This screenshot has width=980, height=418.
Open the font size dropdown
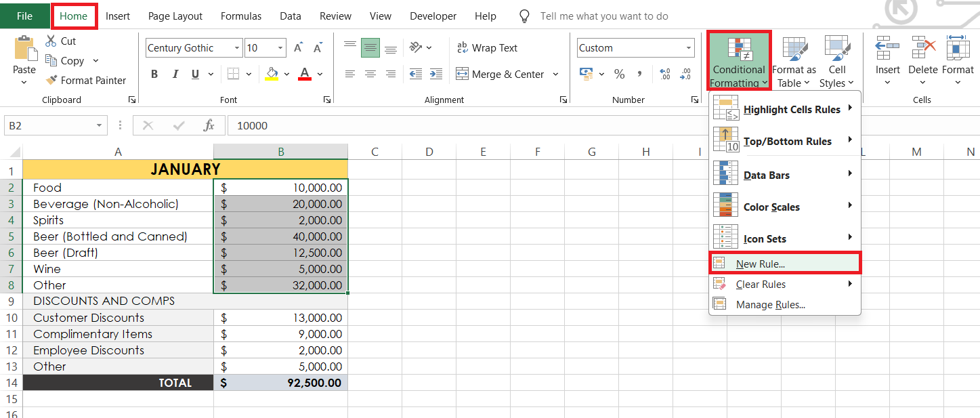(281, 48)
